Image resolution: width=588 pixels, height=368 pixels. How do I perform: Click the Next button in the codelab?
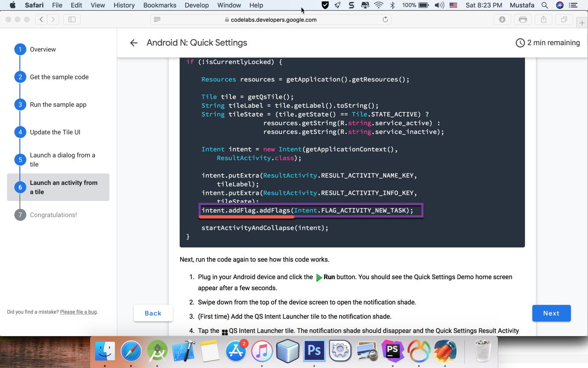coord(551,313)
